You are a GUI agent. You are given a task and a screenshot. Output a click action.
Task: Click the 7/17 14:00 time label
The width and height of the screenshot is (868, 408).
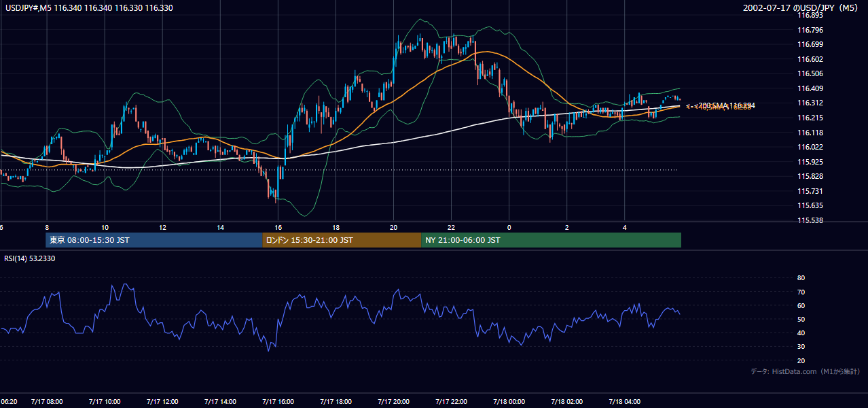(x=220, y=401)
